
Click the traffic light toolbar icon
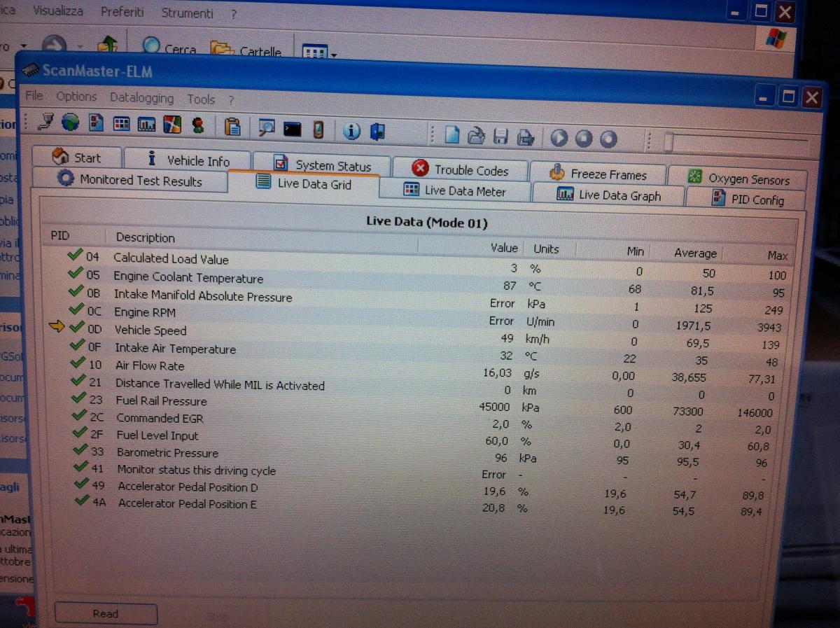(x=197, y=126)
